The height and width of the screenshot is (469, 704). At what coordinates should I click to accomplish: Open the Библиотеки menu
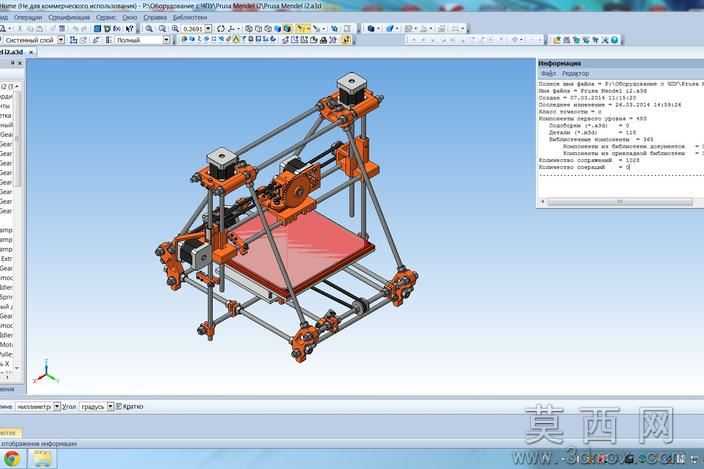190,18
